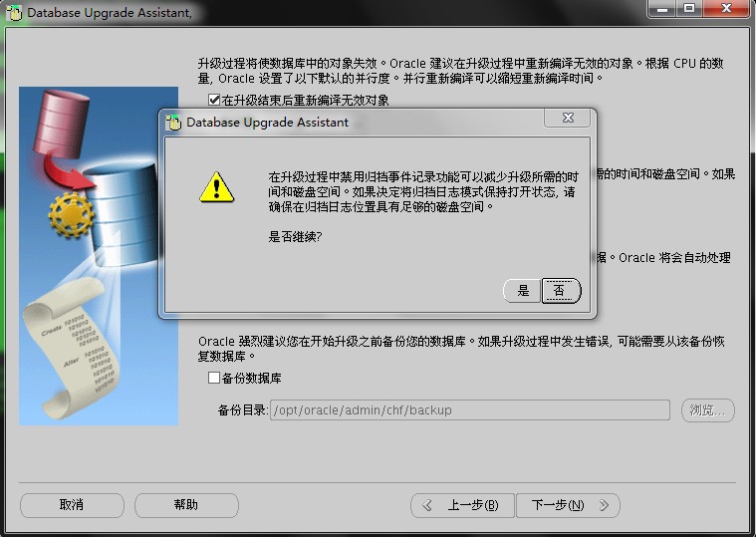The height and width of the screenshot is (537, 756).
Task: Click the yellow warning triangle icon
Action: (216, 187)
